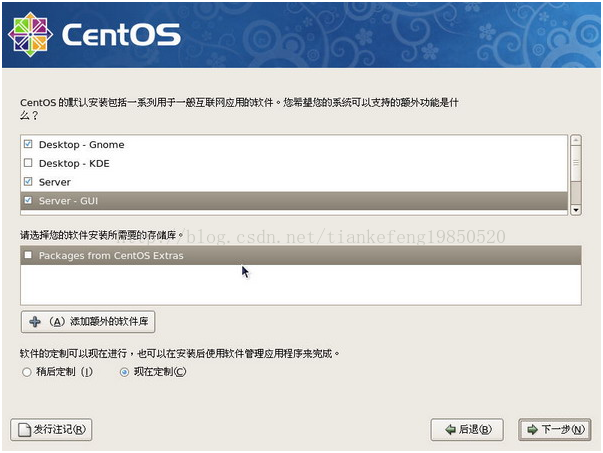This screenshot has height=453, width=603.
Task: Click the blue plus icon on add-repository button
Action: [x=35, y=321]
